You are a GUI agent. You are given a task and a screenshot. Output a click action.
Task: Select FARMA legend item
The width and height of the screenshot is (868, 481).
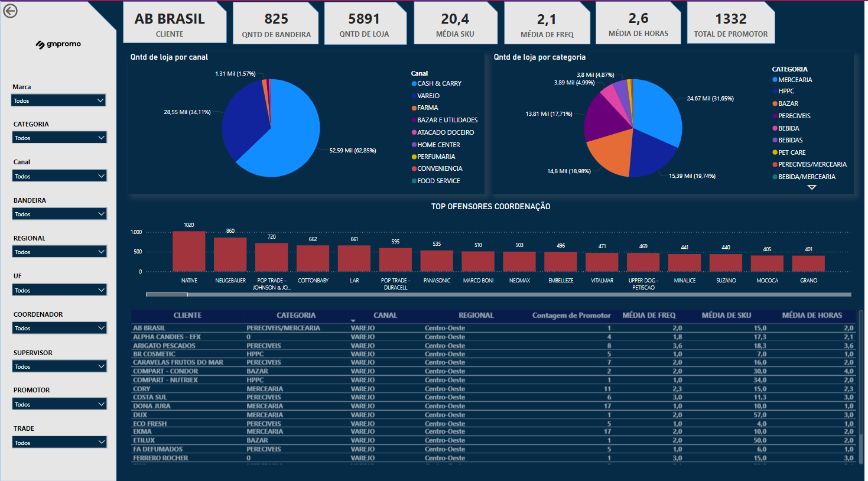(x=425, y=108)
